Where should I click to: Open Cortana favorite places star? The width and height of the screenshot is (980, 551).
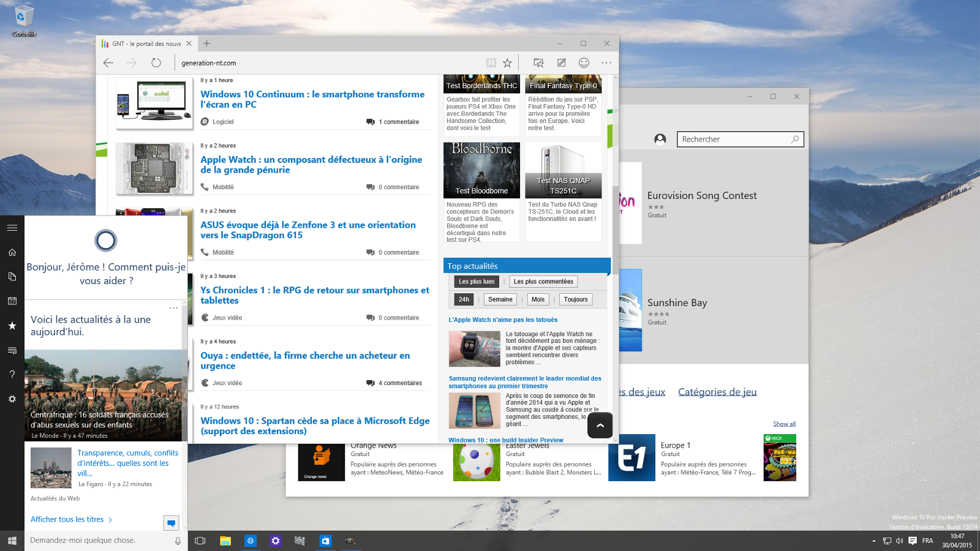(x=12, y=326)
